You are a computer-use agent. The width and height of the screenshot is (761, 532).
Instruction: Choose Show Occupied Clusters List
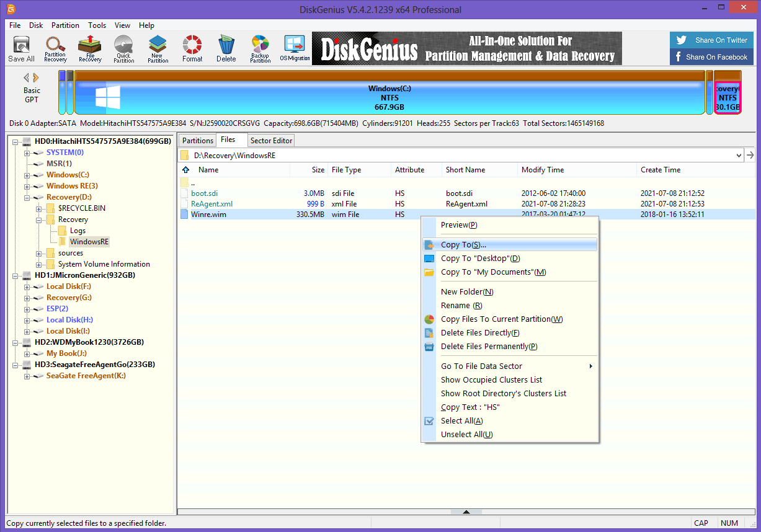[x=509, y=380]
